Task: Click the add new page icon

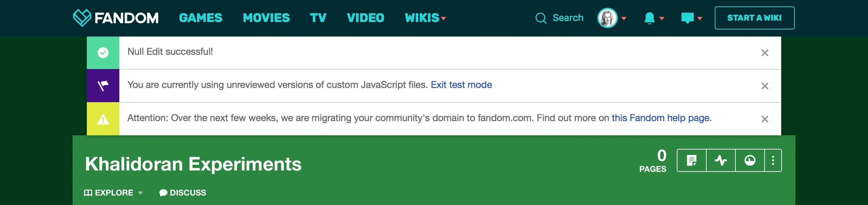Action: click(x=691, y=160)
